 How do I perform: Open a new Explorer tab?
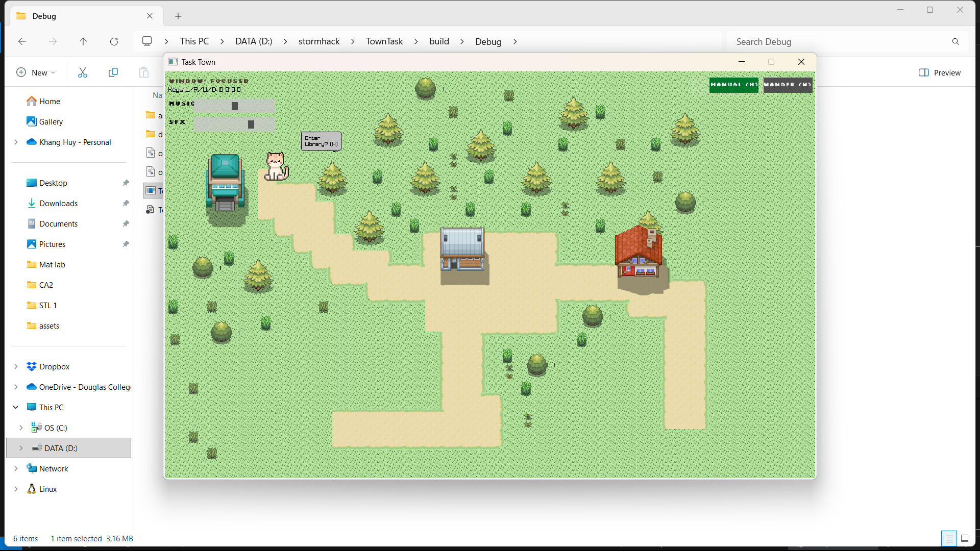[178, 16]
